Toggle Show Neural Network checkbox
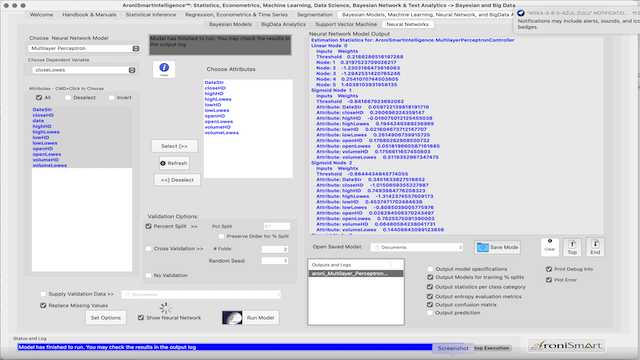Screen dimensions: 640x360 click(x=141, y=318)
